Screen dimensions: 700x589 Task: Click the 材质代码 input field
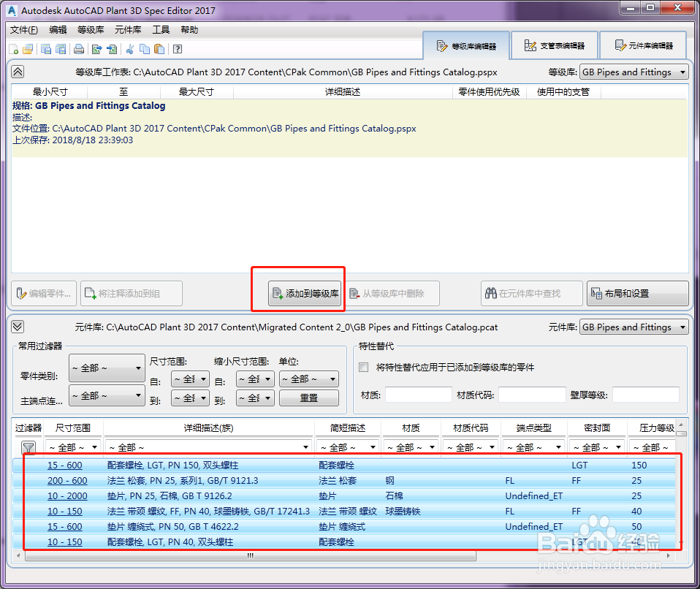click(x=532, y=395)
